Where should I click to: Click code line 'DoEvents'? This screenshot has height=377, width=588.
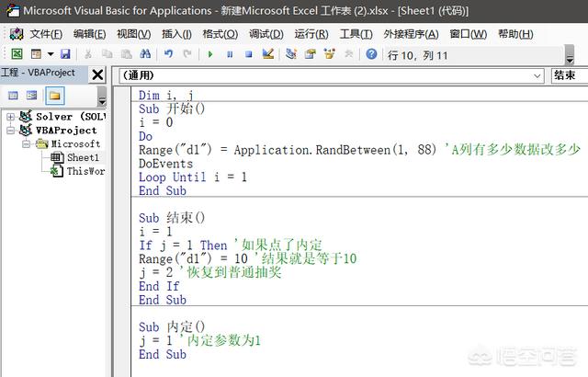click(165, 164)
